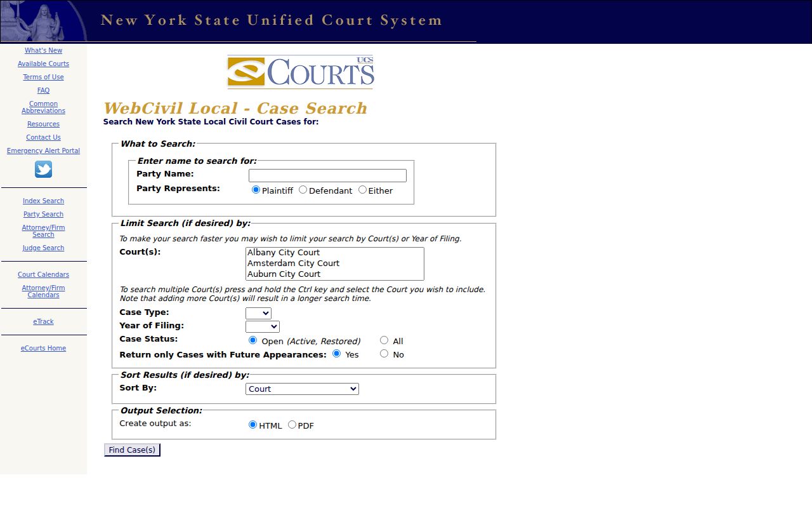Return to eCourts Home
The width and height of the screenshot is (812, 508).
tap(43, 349)
